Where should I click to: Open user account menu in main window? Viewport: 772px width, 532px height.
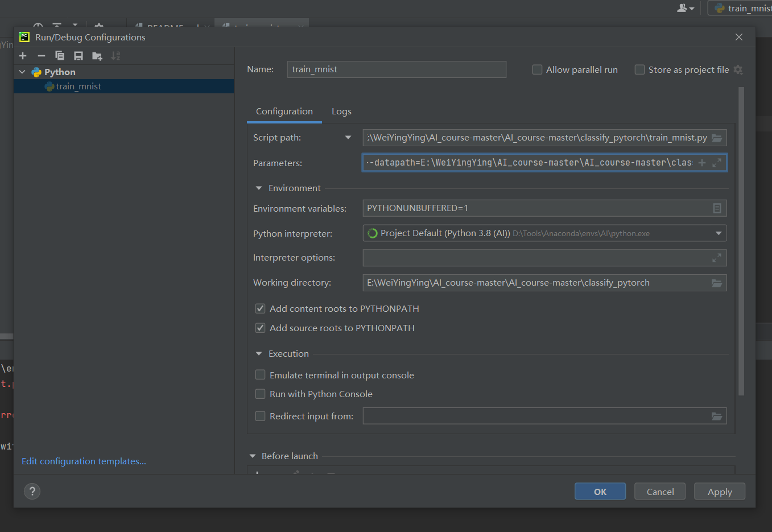point(686,8)
